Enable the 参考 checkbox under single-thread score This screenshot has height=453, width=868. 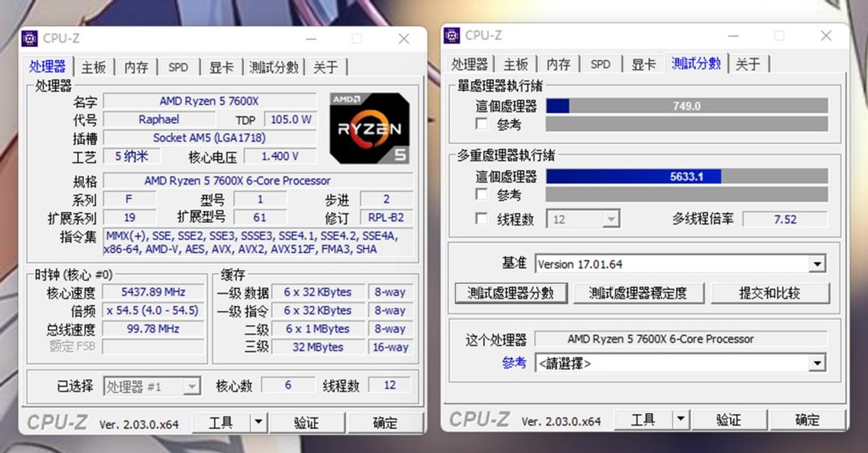point(482,124)
